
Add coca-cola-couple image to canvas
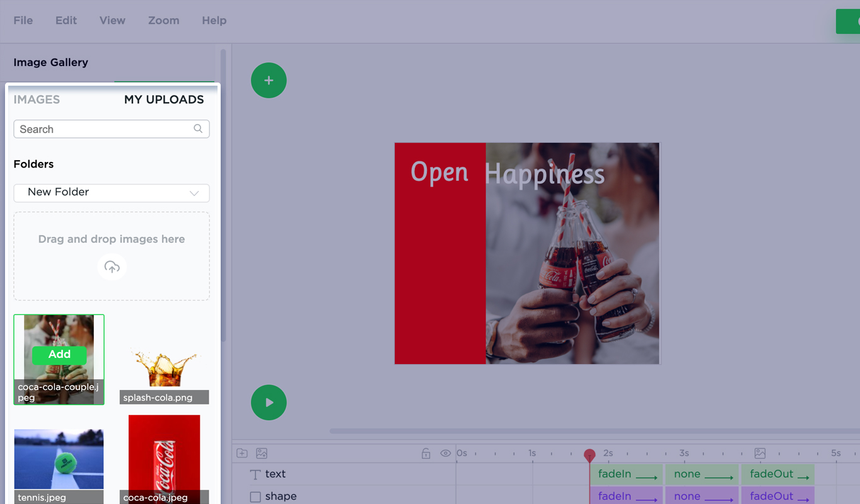[59, 355]
